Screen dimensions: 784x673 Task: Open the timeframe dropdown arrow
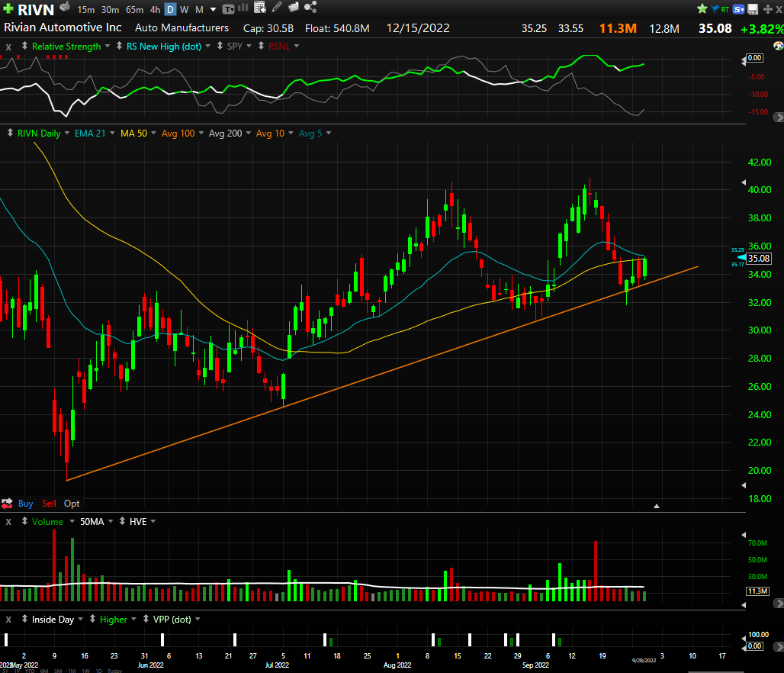213,9
